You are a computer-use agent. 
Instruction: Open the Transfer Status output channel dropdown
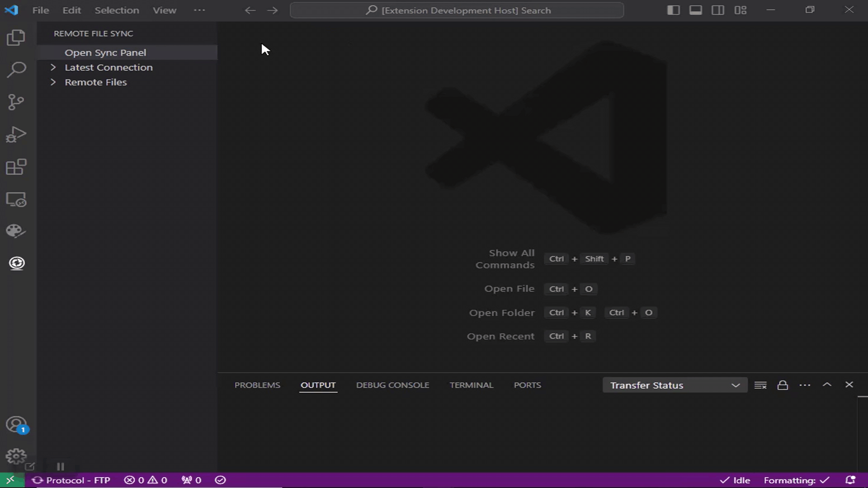675,385
